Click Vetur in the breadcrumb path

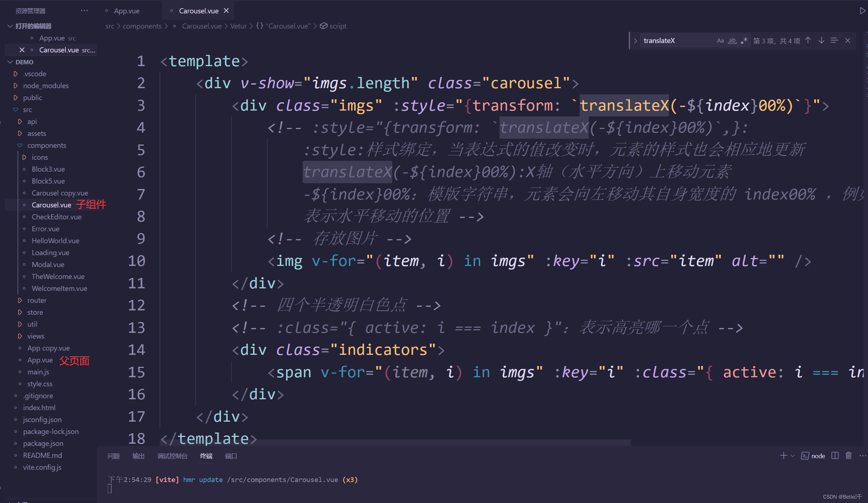[238, 26]
